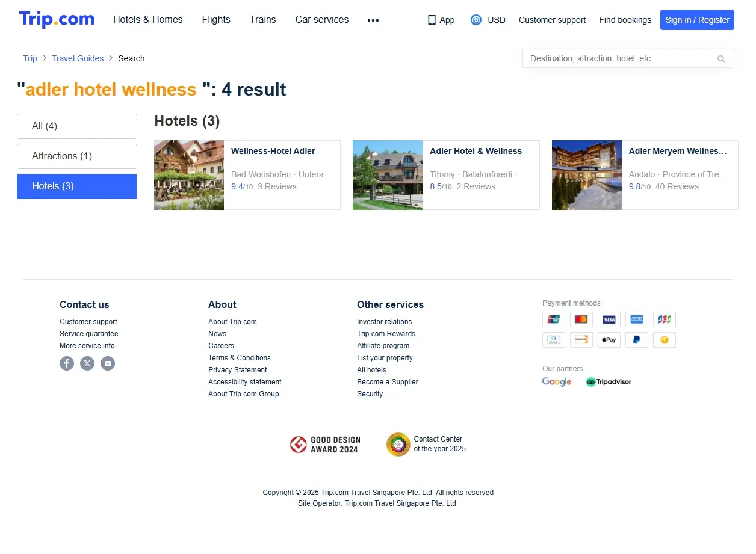Go to Travel Guides breadcrumb link
This screenshot has width=756, height=554.
[78, 58]
